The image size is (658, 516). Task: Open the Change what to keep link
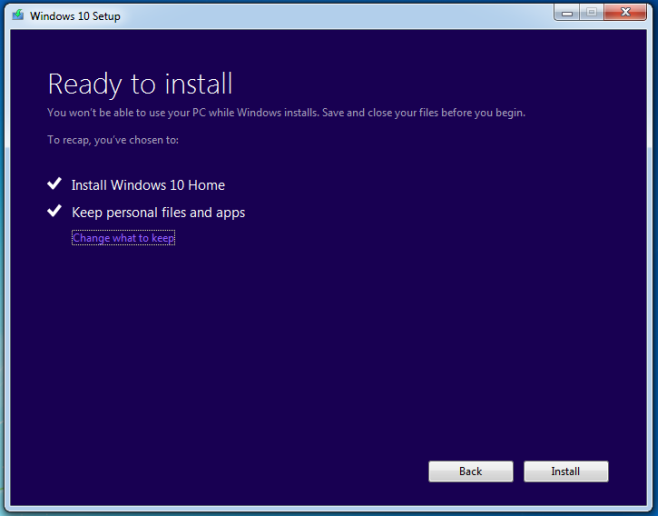(123, 238)
